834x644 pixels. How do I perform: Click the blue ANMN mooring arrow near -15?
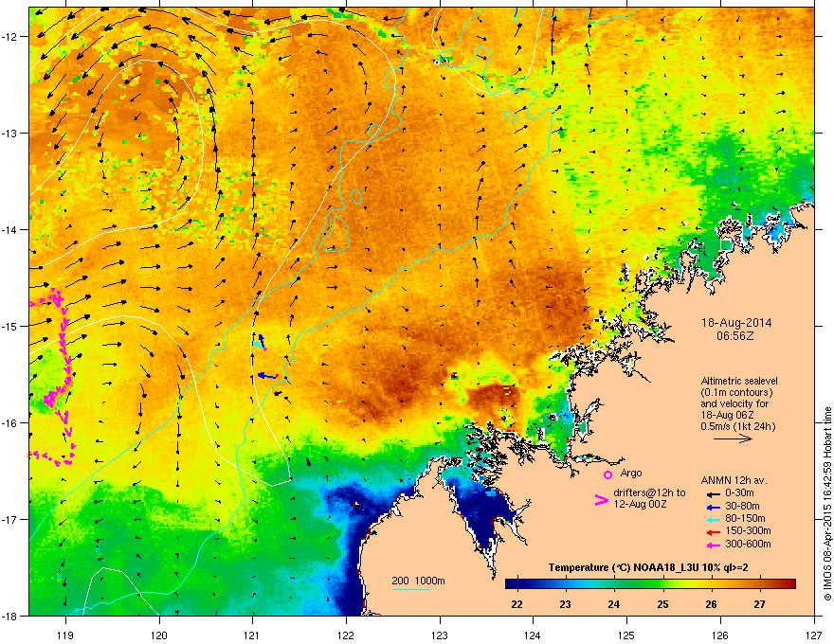(261, 342)
